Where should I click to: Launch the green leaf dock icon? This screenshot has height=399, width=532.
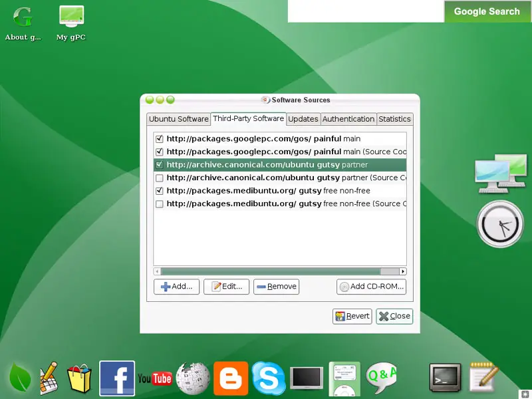20,378
